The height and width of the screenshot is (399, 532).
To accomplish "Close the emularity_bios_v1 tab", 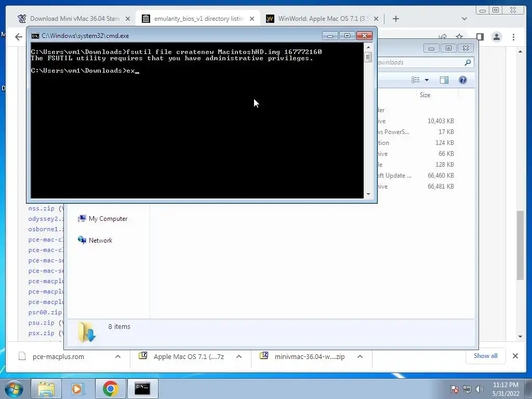I will click(252, 19).
